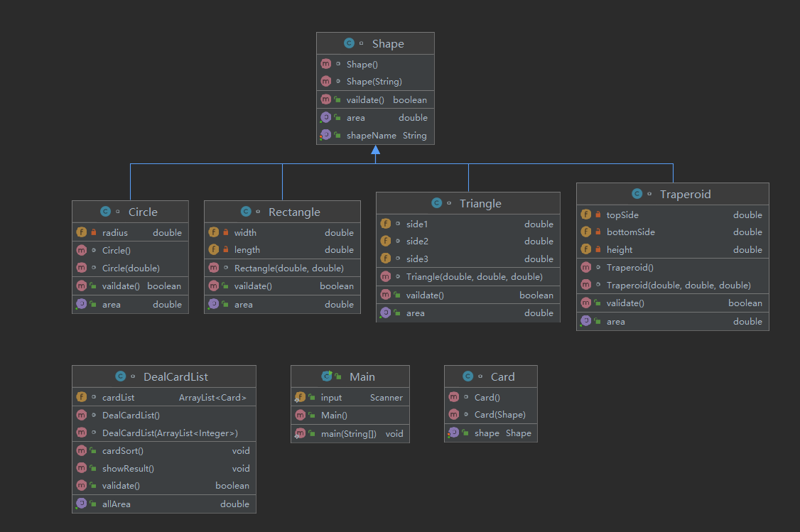Select the Shape class title
Viewport: 800px width, 532px height.
388,44
